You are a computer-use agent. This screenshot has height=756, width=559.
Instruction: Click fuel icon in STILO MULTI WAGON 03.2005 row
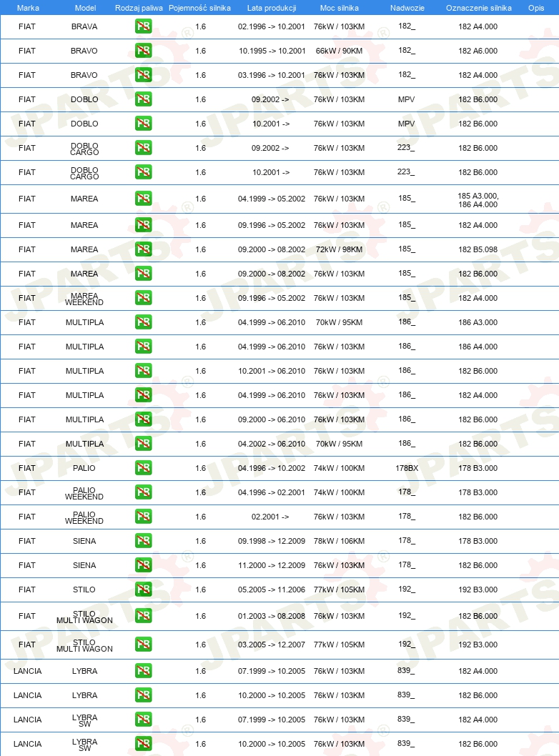tap(143, 644)
